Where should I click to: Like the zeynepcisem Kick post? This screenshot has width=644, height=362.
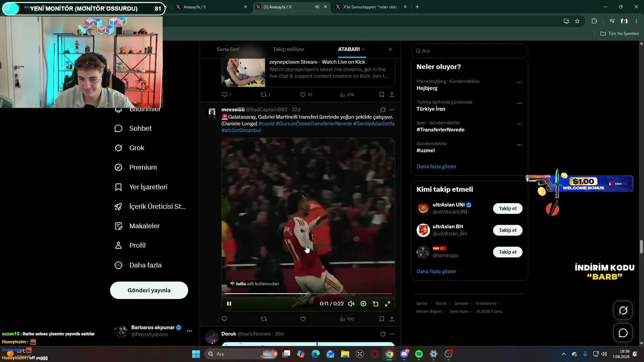point(306,95)
